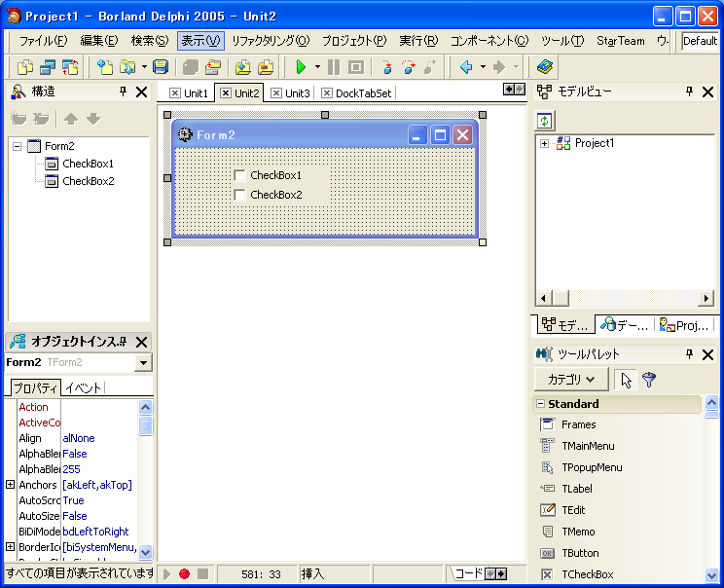Click the Add file to project icon
The image size is (724, 588).
point(243,67)
